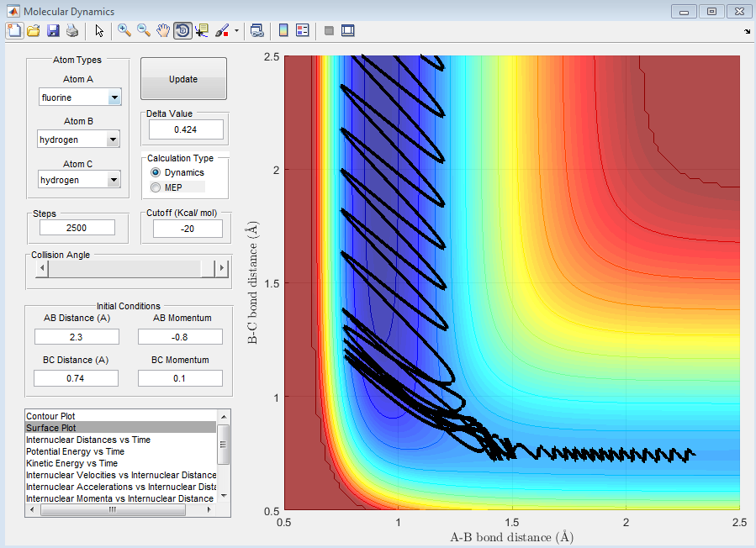The image size is (756, 548).
Task: Click the New Figure icon
Action: [x=13, y=31]
